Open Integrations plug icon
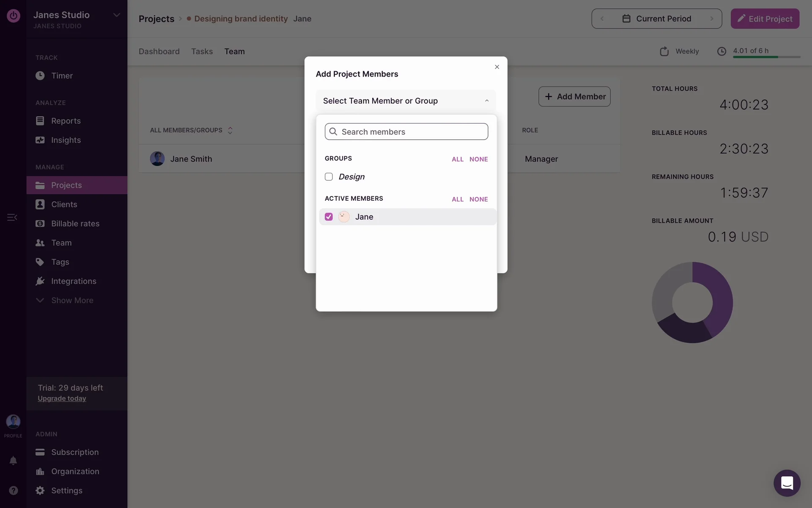The width and height of the screenshot is (812, 508). [x=40, y=281]
